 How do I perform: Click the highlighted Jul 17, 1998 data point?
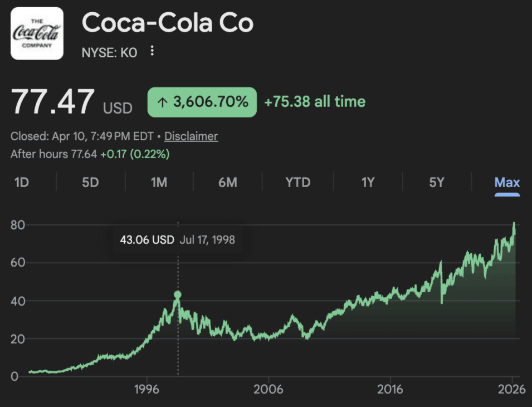(x=178, y=295)
